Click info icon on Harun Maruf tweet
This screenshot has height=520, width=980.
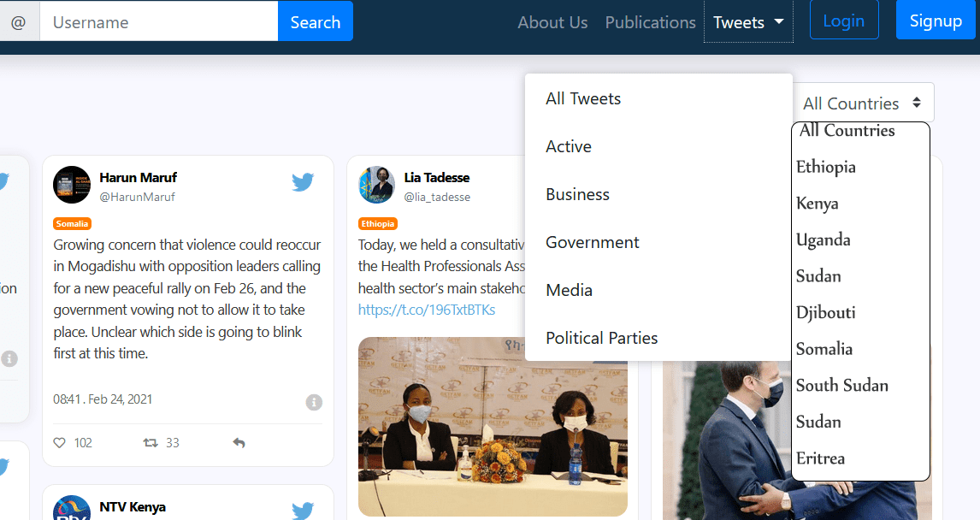tap(314, 402)
